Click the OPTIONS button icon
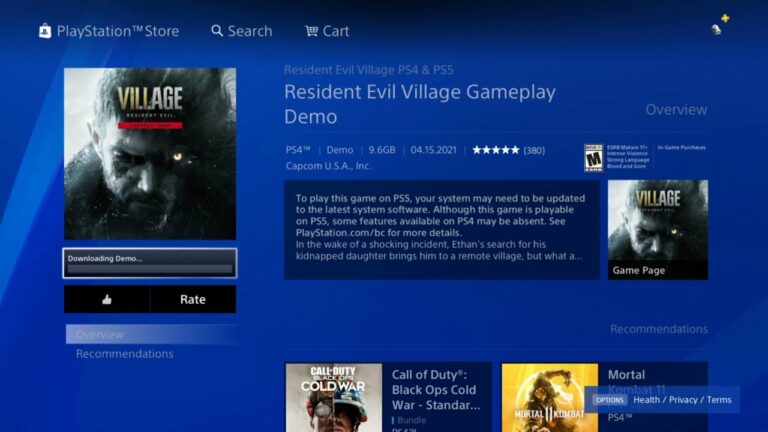768x432 pixels. click(609, 400)
